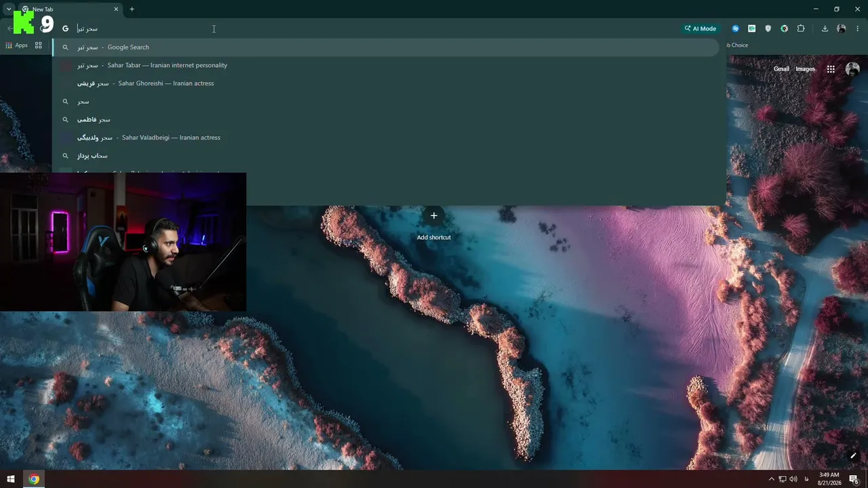Viewport: 868px width, 488px height.
Task: Open the taskbar clock showing 3:49 AM
Action: [829, 479]
